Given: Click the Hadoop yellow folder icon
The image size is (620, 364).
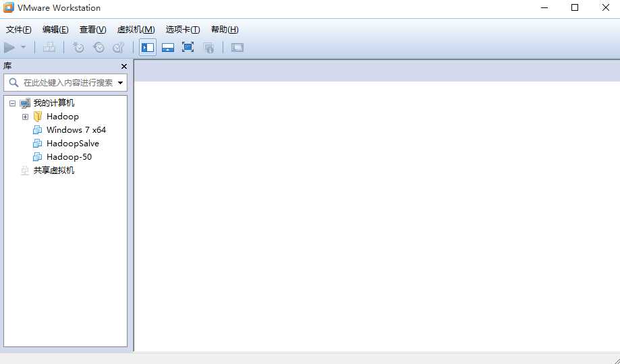Looking at the screenshot, I should tap(38, 117).
